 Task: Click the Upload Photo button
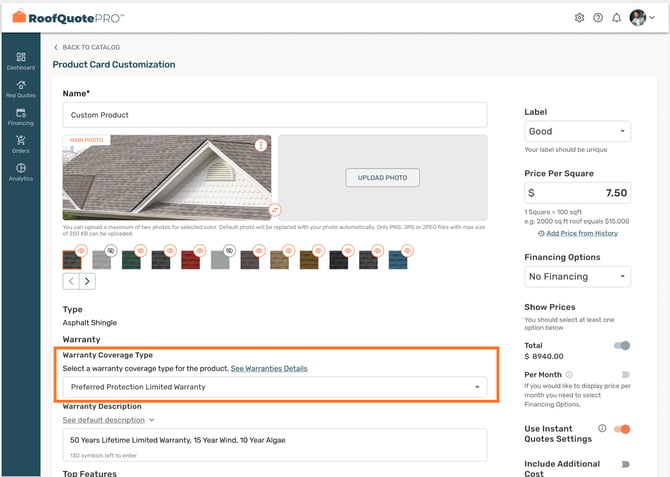(382, 178)
